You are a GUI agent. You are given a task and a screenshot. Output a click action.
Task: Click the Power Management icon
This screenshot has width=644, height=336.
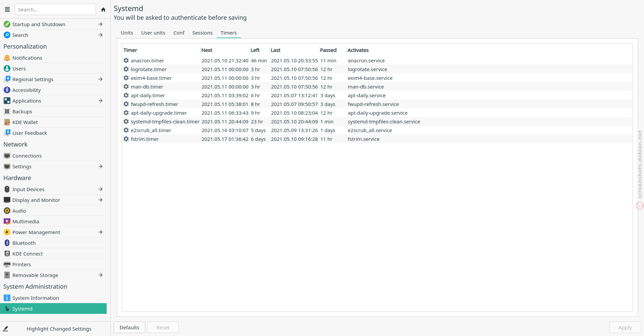coord(7,232)
